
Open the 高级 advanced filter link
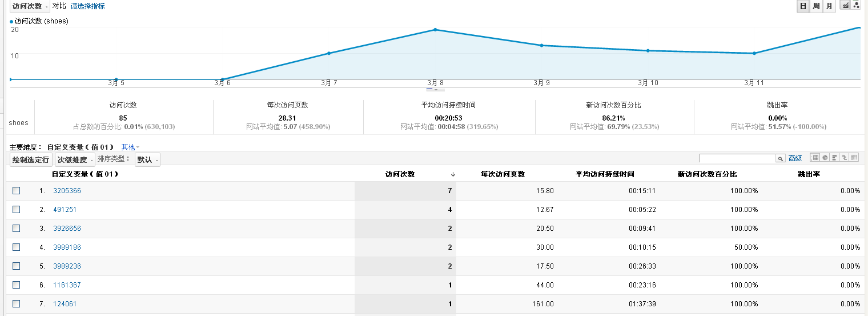(795, 158)
